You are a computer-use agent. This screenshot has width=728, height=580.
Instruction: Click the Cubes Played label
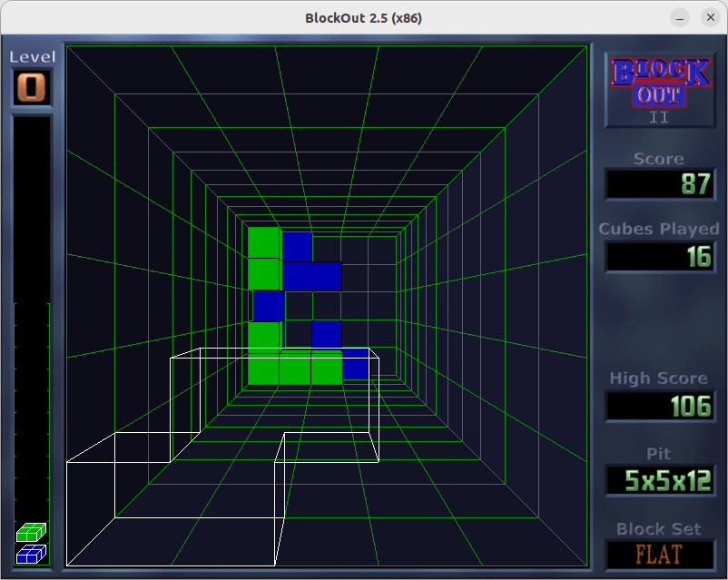(659, 229)
